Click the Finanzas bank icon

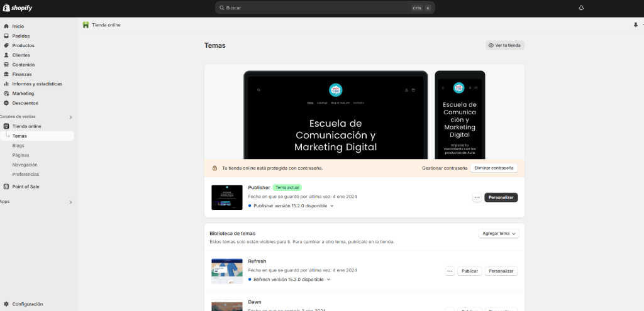pyautogui.click(x=6, y=74)
